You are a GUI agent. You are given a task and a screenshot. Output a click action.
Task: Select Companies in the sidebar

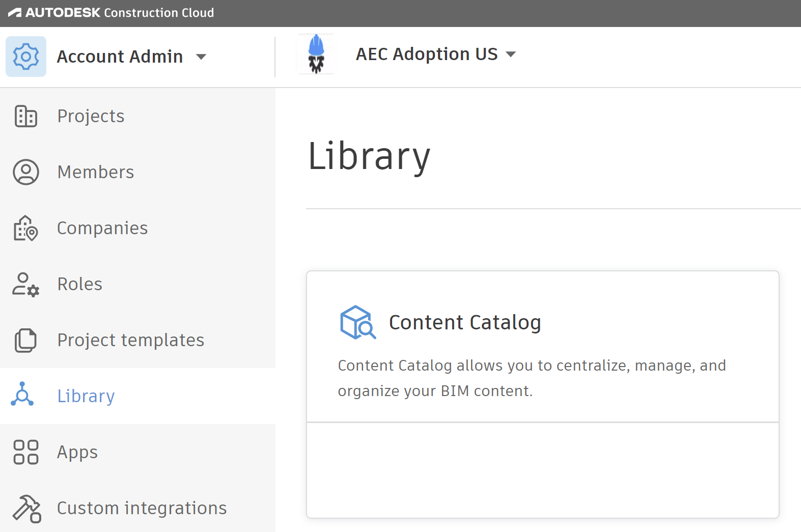[102, 228]
